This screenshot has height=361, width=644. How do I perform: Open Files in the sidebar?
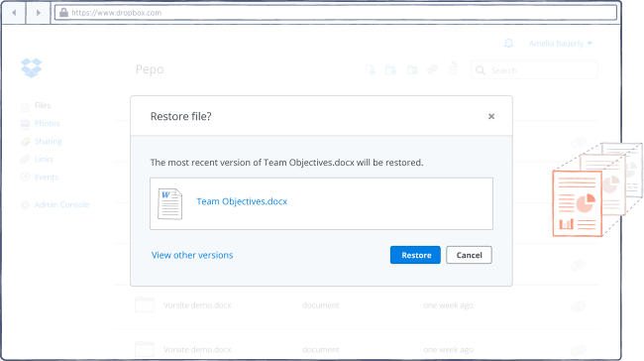click(43, 106)
